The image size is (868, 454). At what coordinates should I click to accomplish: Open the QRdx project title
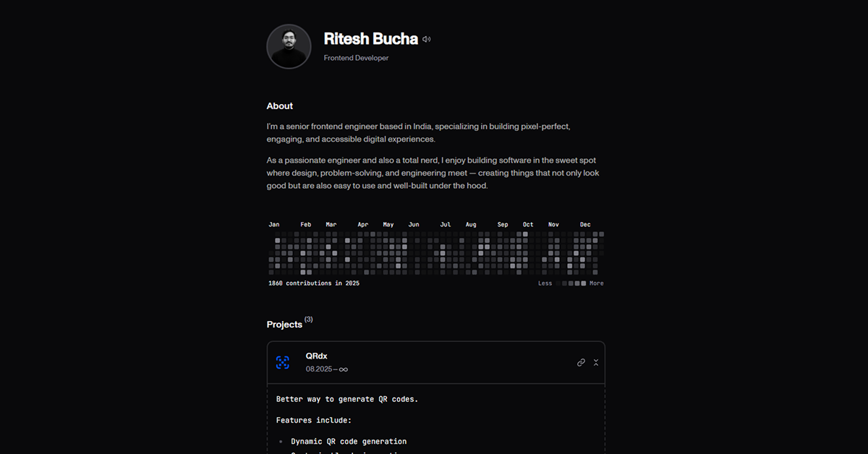click(x=316, y=356)
